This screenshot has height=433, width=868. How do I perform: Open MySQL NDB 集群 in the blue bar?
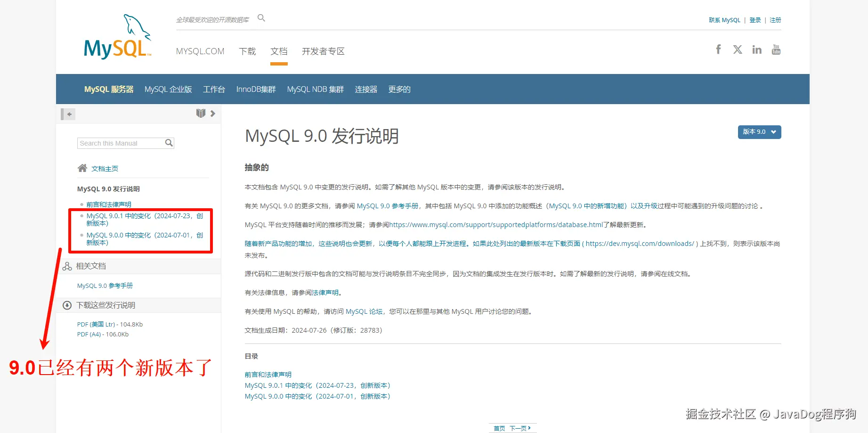[316, 90]
